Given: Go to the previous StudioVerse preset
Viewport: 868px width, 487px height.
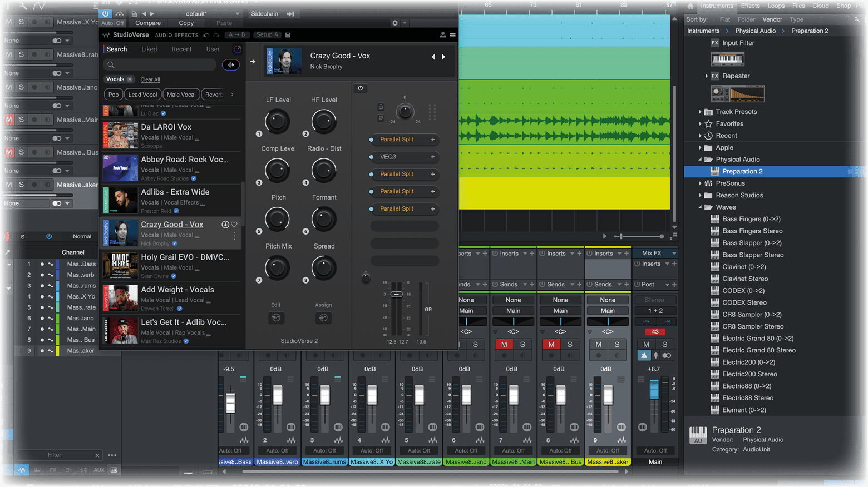Looking at the screenshot, I should [433, 57].
